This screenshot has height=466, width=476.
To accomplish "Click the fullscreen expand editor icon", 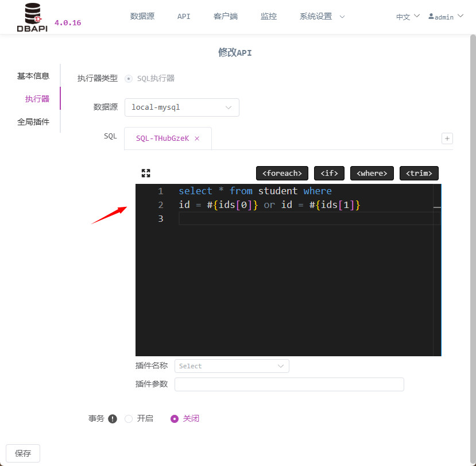I will point(146,173).
